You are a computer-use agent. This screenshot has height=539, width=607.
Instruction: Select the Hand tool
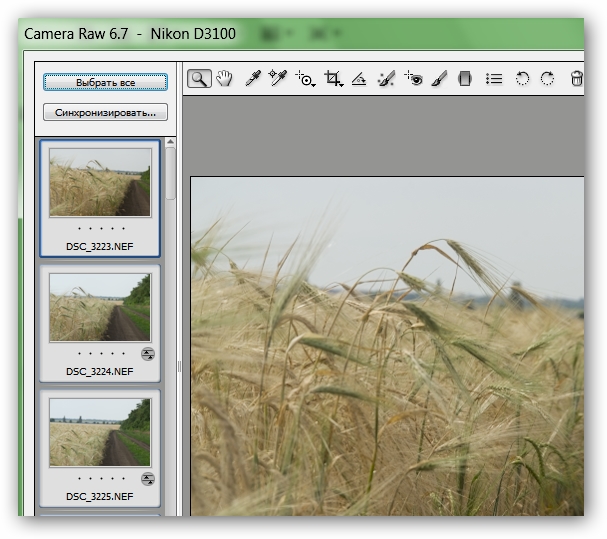(x=224, y=79)
